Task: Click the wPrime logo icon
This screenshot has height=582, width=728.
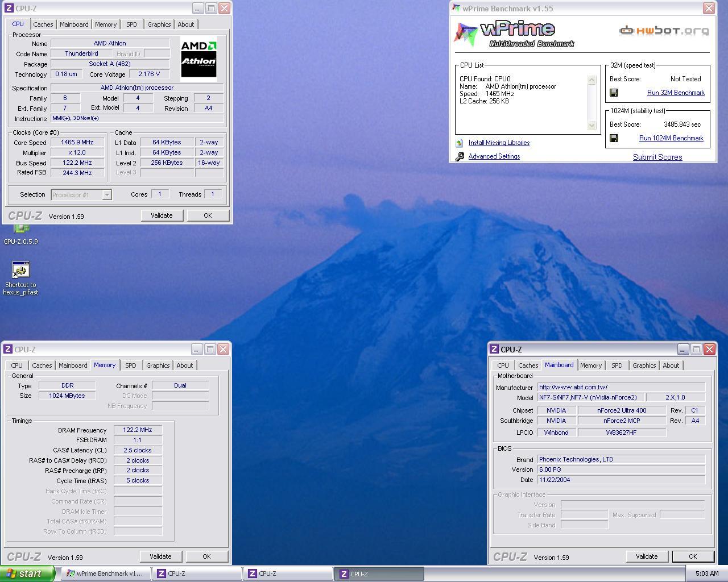Action: tap(466, 34)
